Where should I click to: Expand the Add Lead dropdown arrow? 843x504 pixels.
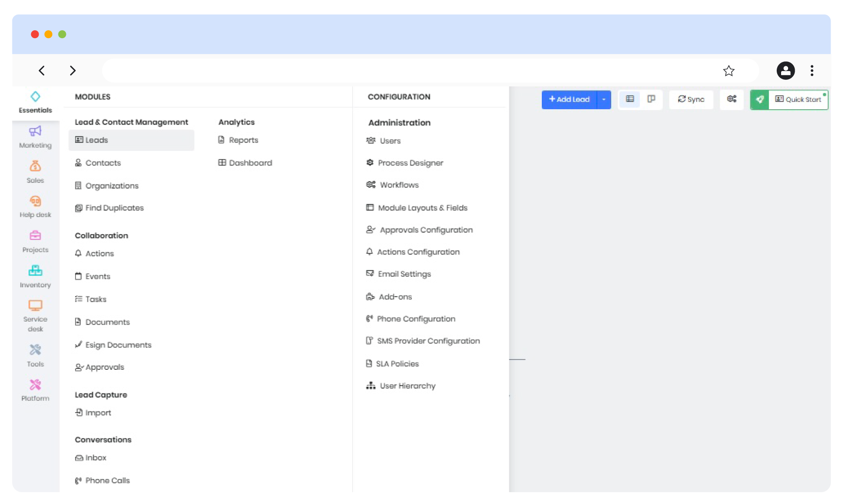(604, 100)
